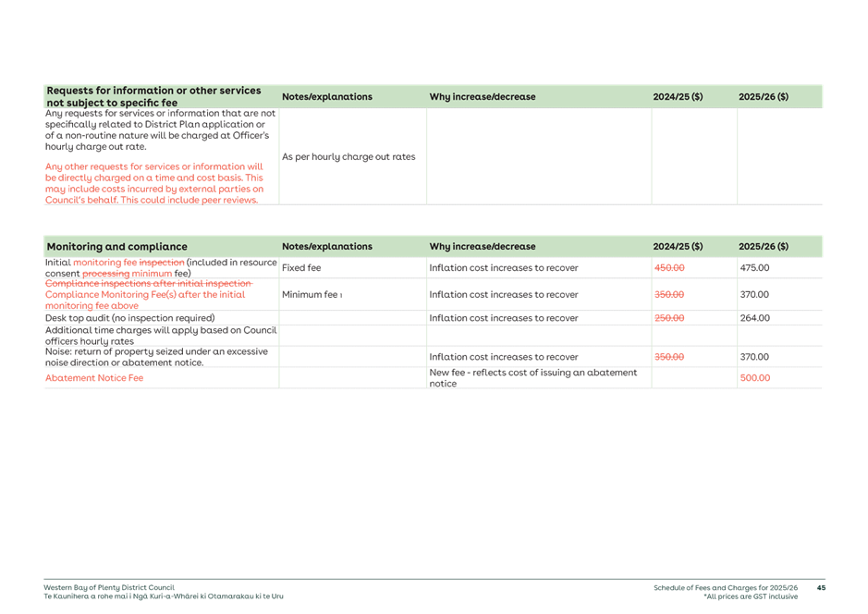The image size is (868, 614).
Task: Click 'Notes/explanations' header in the top table
Action: [327, 97]
